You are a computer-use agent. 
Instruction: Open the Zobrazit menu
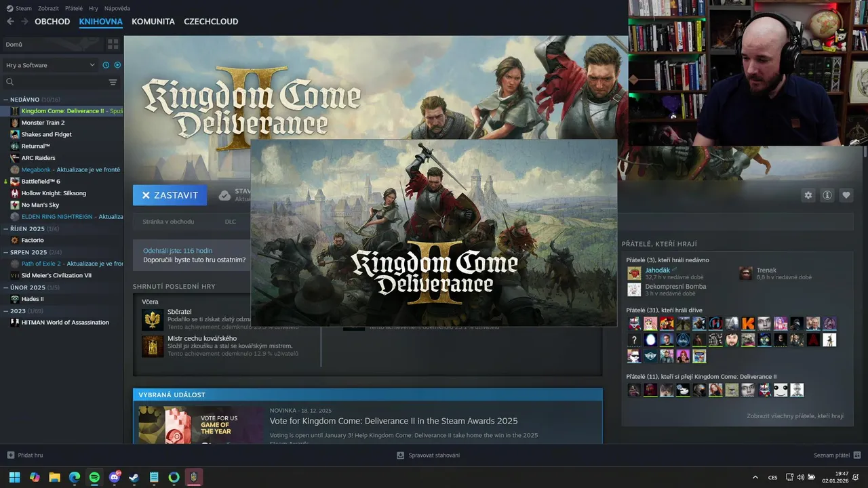(48, 8)
